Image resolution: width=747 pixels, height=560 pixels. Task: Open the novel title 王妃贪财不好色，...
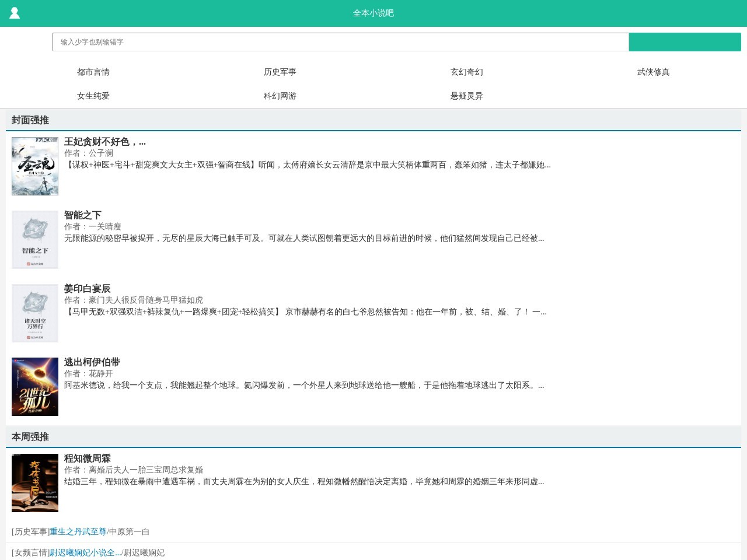105,142
